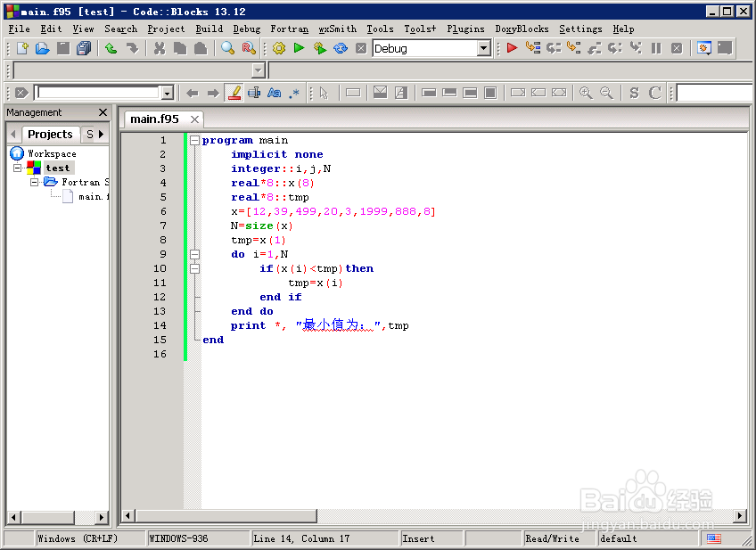The width and height of the screenshot is (756, 550).
Task: Click the US flag keyboard layout icon
Action: pyautogui.click(x=713, y=538)
